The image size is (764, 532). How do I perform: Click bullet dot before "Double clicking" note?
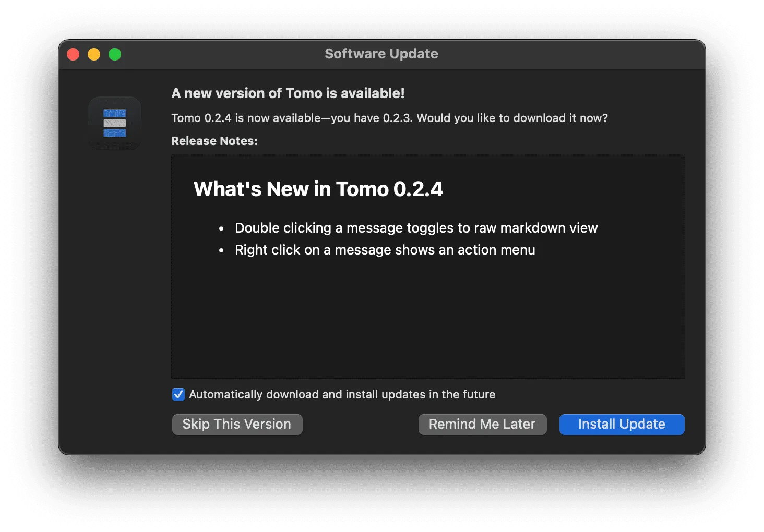coord(221,228)
